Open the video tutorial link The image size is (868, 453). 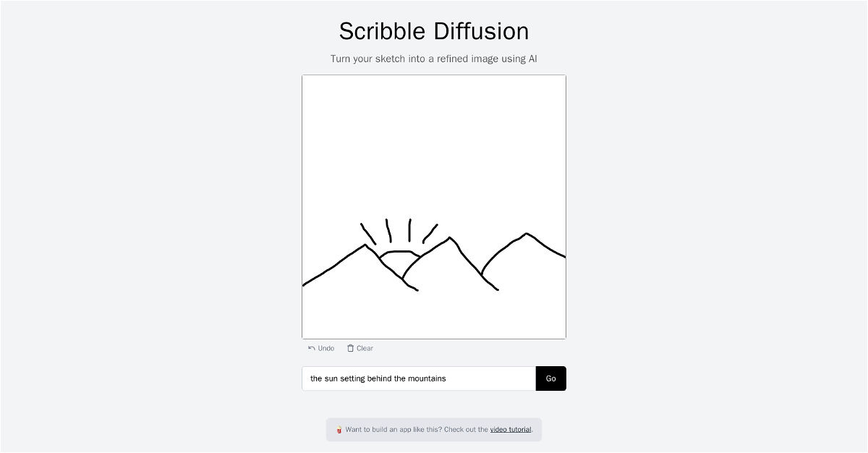511,429
